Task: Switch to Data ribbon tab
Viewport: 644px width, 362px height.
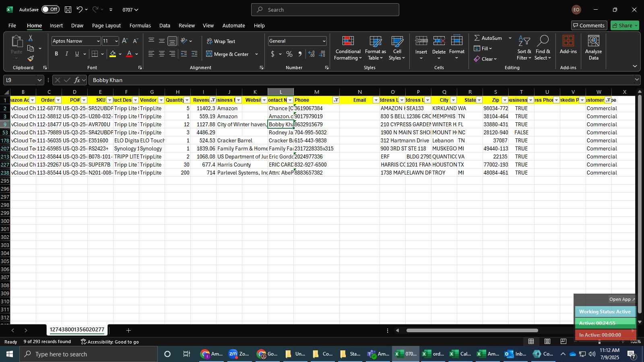Action: [x=165, y=25]
